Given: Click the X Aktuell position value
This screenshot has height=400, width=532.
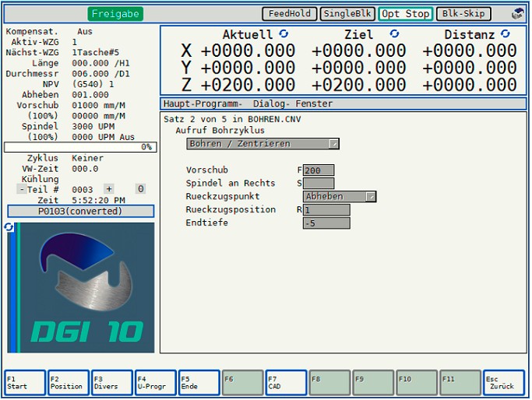Looking at the screenshot, I should click(248, 51).
